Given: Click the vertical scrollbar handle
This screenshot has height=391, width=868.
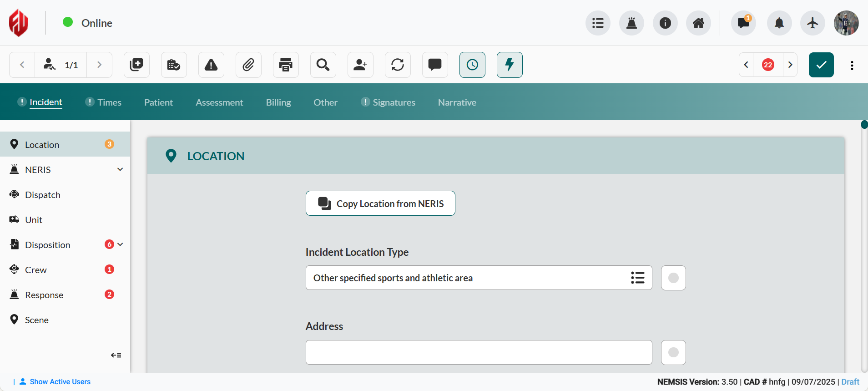Looking at the screenshot, I should click(864, 125).
